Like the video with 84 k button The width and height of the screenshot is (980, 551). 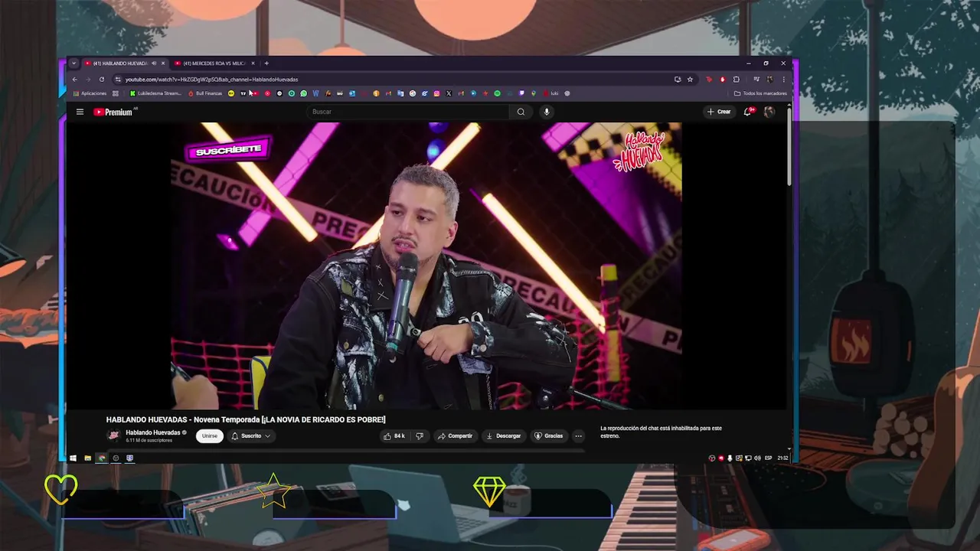395,435
